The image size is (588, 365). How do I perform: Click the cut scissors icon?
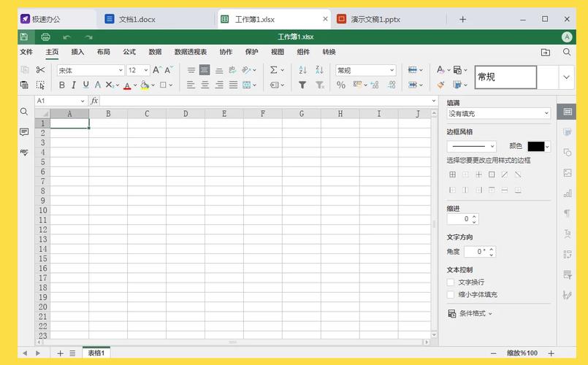click(x=40, y=69)
